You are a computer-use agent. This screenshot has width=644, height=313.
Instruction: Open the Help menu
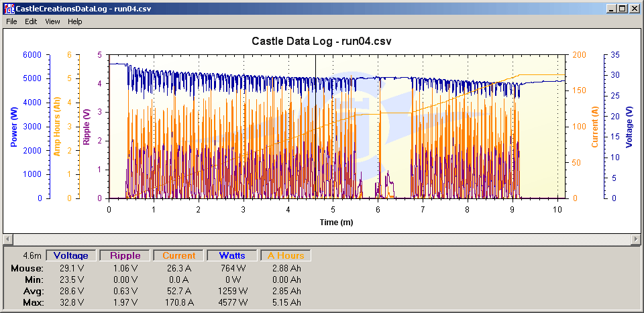tap(74, 21)
